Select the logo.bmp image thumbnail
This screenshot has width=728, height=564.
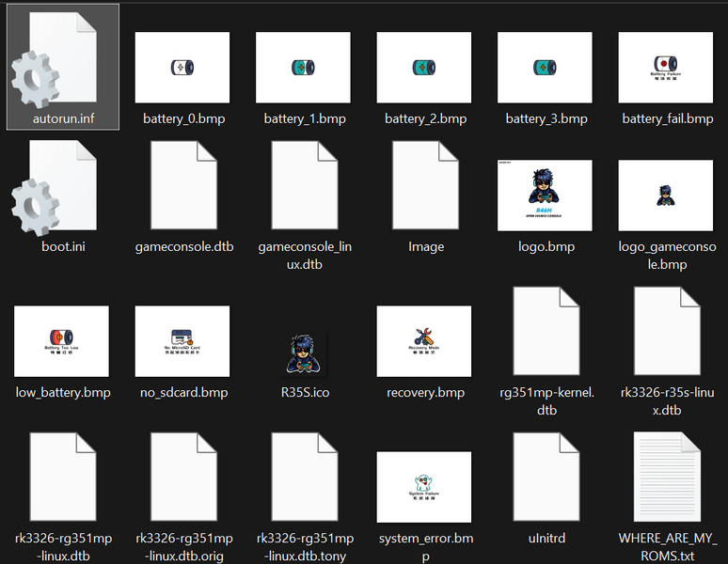click(546, 195)
